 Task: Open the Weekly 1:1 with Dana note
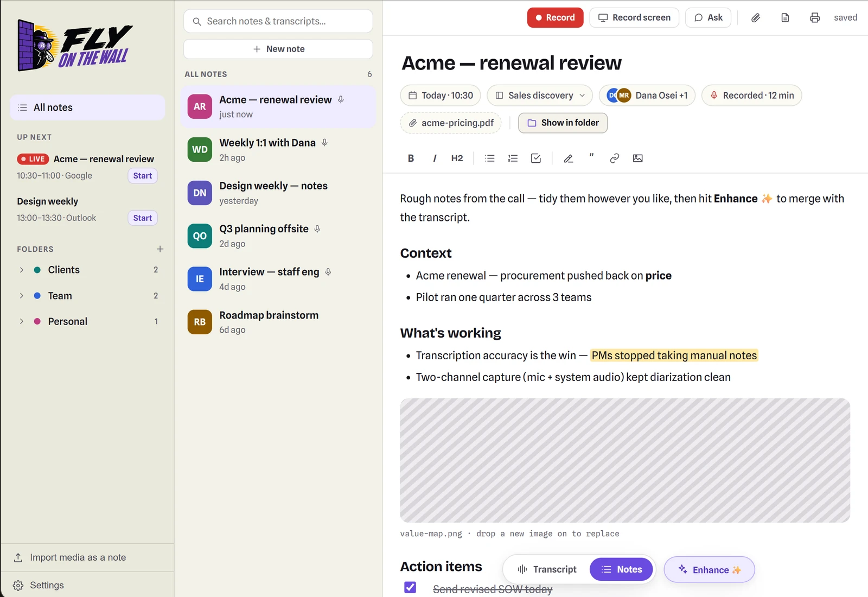tap(278, 150)
